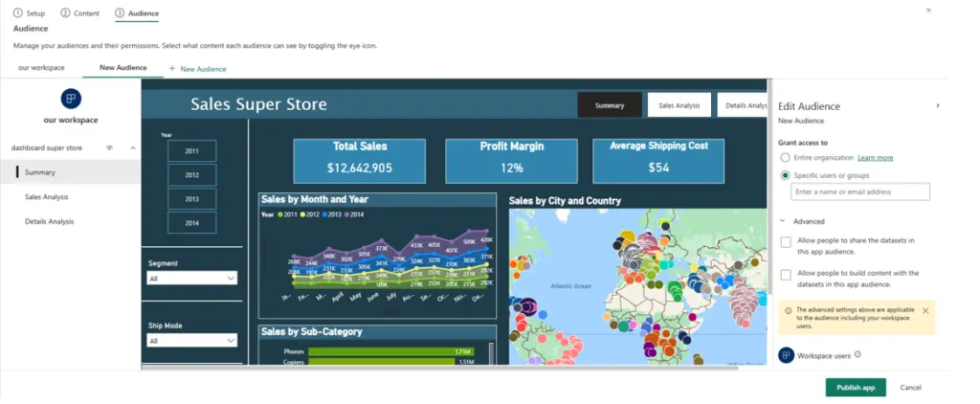Select Specific users or groups option
This screenshot has height=404, width=980.
point(785,175)
